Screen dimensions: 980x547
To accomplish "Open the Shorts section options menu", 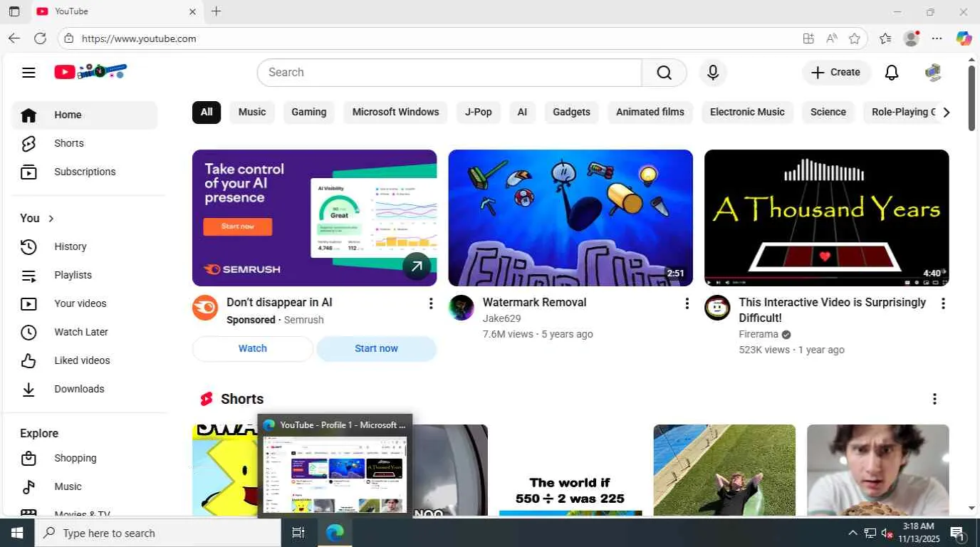I will 934,399.
